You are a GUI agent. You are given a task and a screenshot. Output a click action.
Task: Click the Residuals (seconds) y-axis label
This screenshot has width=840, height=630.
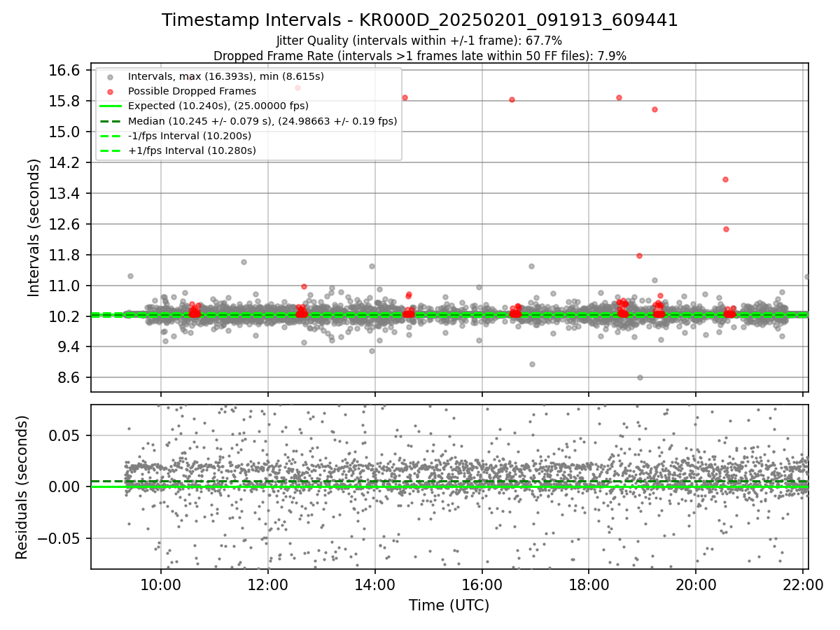(x=22, y=487)
